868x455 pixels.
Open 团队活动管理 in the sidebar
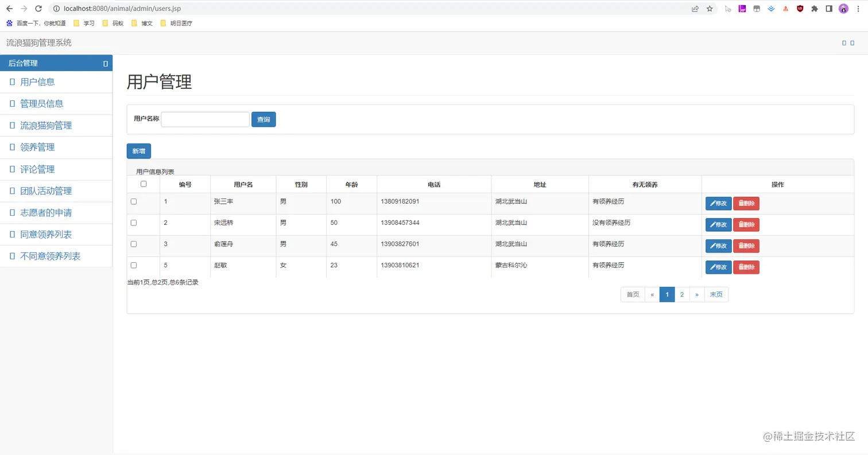tap(56, 191)
